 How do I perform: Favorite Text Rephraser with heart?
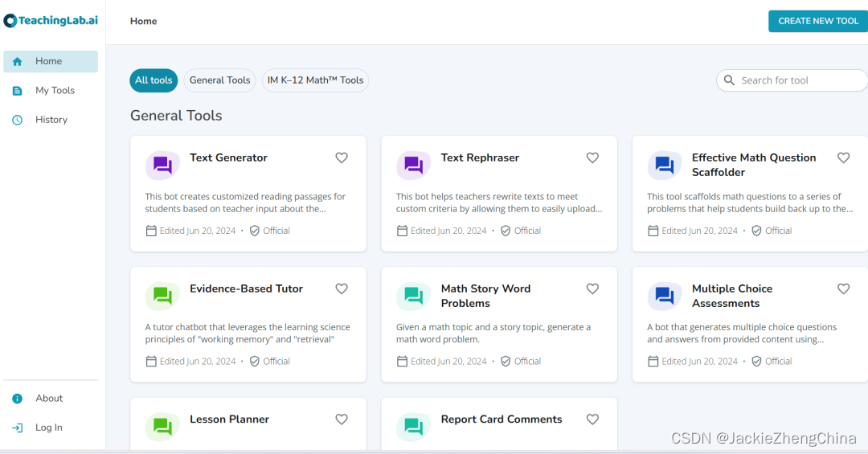coord(592,157)
